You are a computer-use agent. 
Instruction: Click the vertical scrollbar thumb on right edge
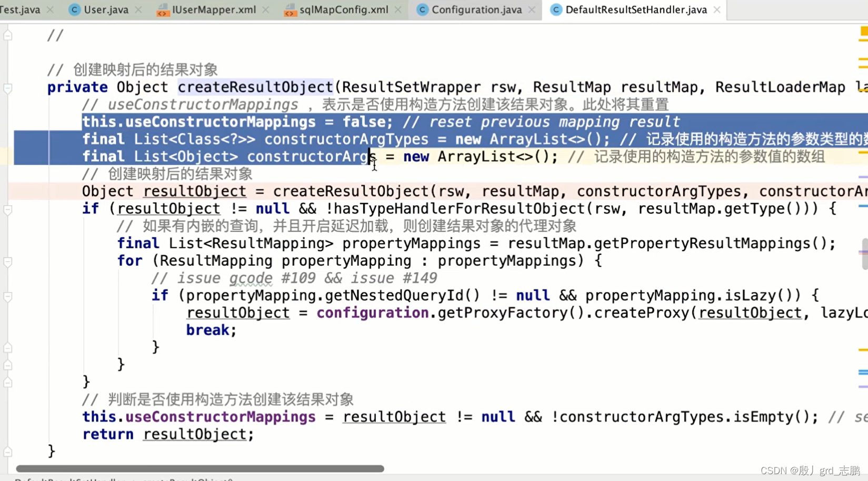click(864, 254)
